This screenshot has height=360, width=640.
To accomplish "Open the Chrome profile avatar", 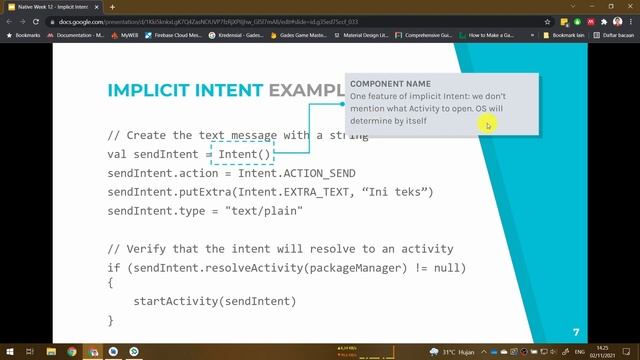I will tap(617, 22).
